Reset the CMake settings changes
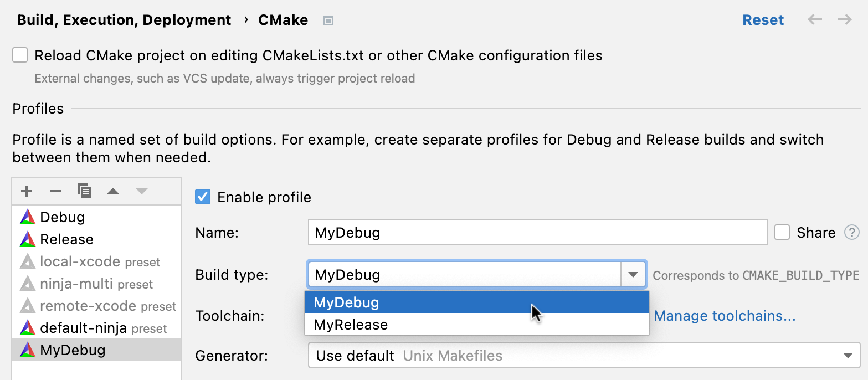 763,19
